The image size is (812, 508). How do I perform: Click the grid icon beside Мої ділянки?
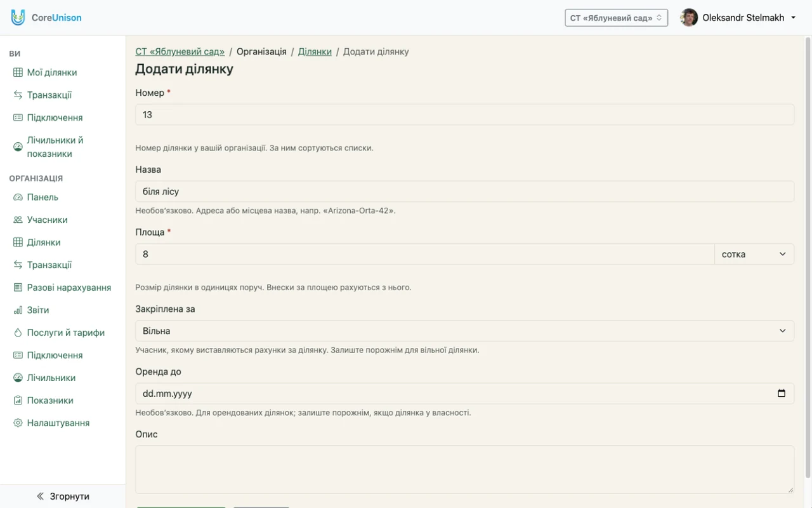click(x=18, y=72)
